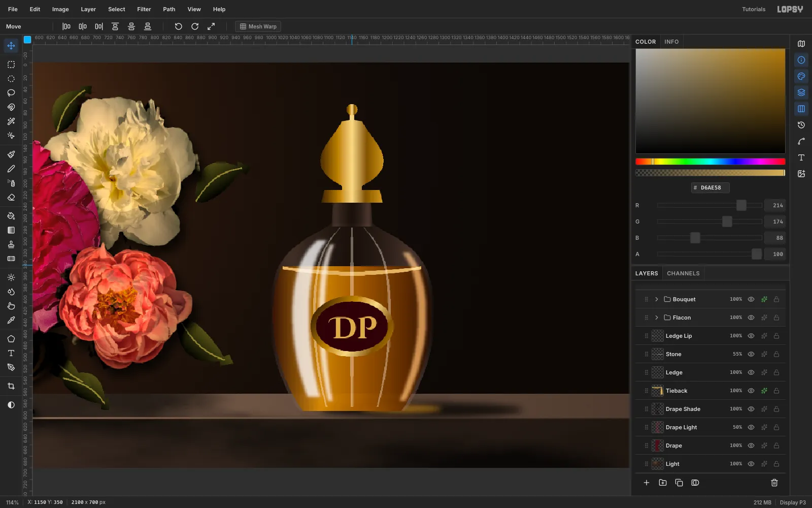
Task: Click the Mesh Warp button
Action: 258,26
